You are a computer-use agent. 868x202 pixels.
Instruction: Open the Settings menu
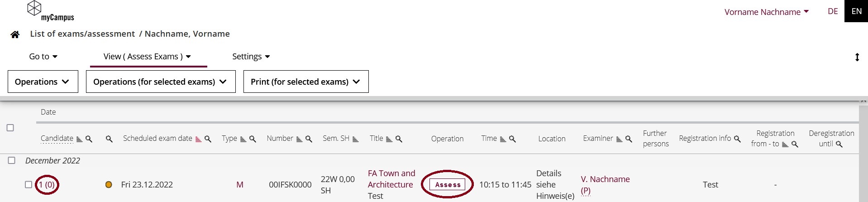click(x=251, y=57)
